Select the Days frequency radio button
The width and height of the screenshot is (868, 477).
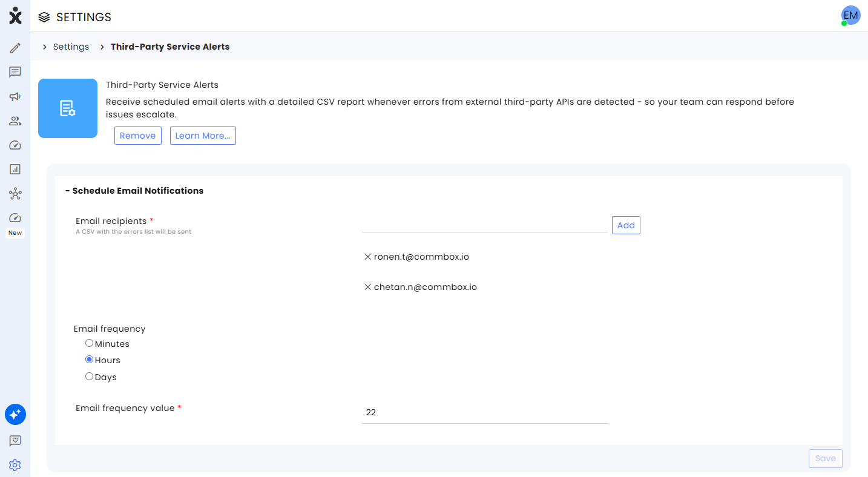tap(89, 377)
